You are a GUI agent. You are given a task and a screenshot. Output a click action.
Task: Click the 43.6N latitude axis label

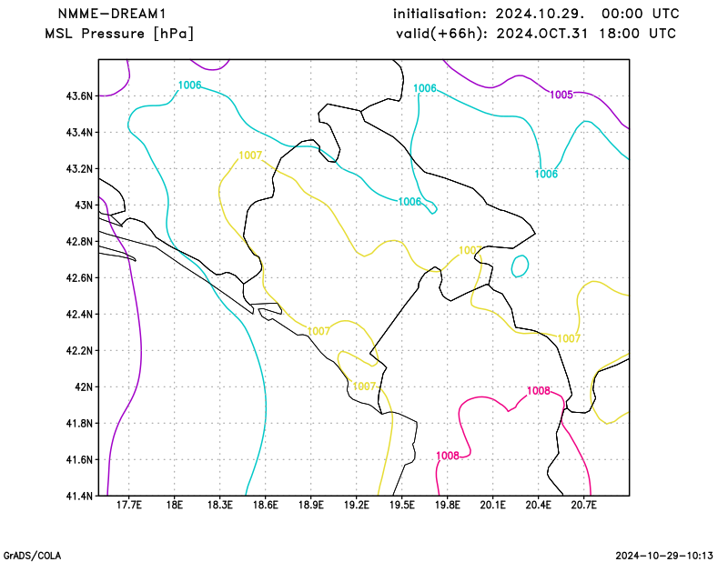tap(79, 96)
